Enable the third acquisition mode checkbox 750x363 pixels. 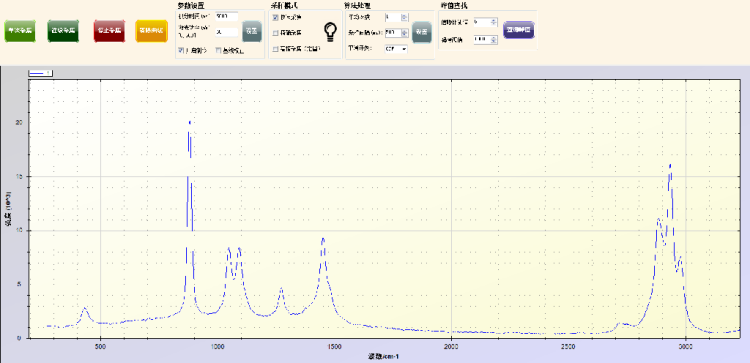point(276,49)
